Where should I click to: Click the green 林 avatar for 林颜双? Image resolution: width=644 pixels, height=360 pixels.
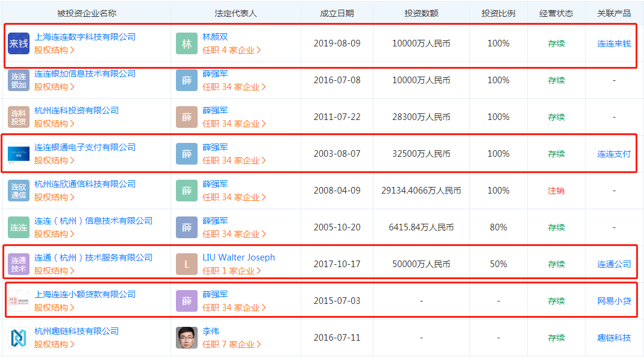pos(187,43)
